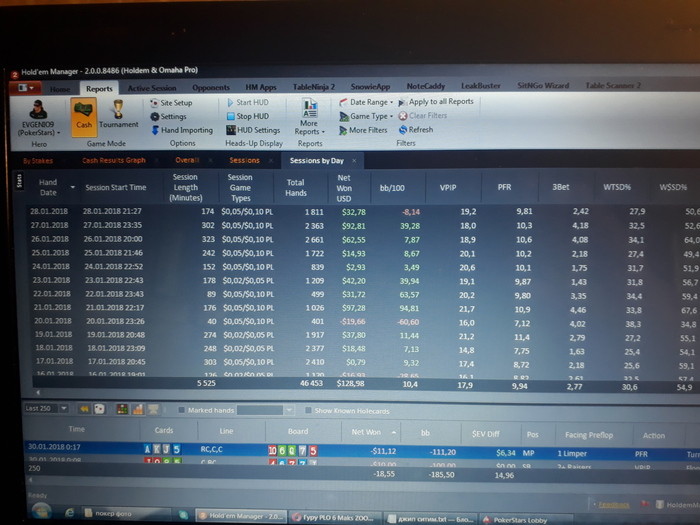
Task: Switch to the By Stakes report tab
Action: pyautogui.click(x=38, y=161)
